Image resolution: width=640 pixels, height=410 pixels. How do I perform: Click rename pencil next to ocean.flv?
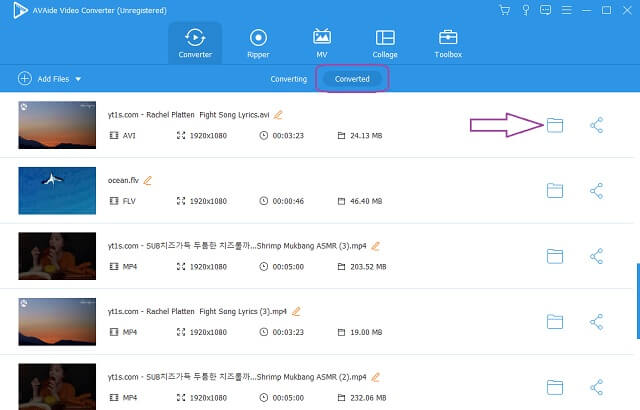point(148,180)
